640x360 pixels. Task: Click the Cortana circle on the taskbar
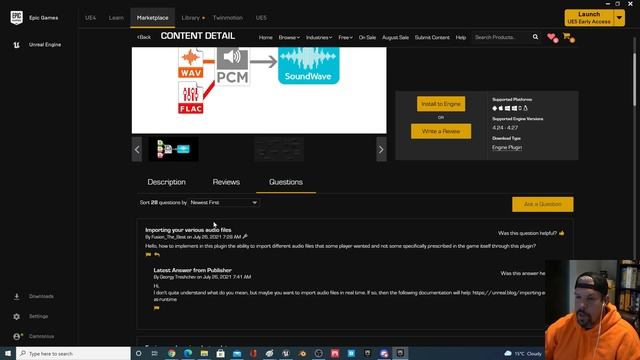tap(138, 353)
